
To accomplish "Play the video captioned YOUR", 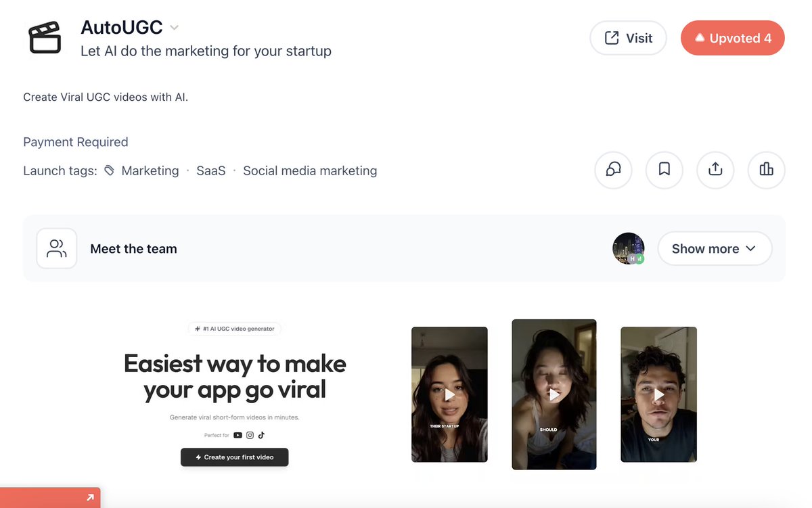I will [x=658, y=394].
